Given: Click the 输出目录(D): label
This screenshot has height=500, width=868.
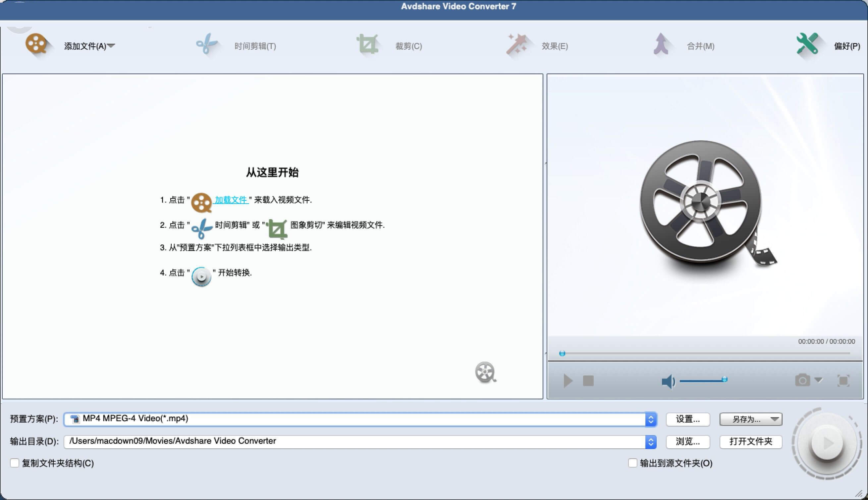Looking at the screenshot, I should [x=34, y=442].
